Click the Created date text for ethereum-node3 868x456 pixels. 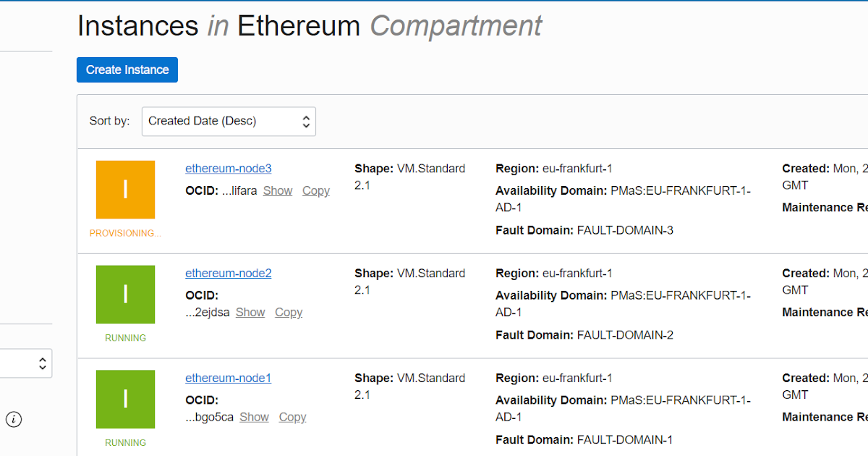825,177
